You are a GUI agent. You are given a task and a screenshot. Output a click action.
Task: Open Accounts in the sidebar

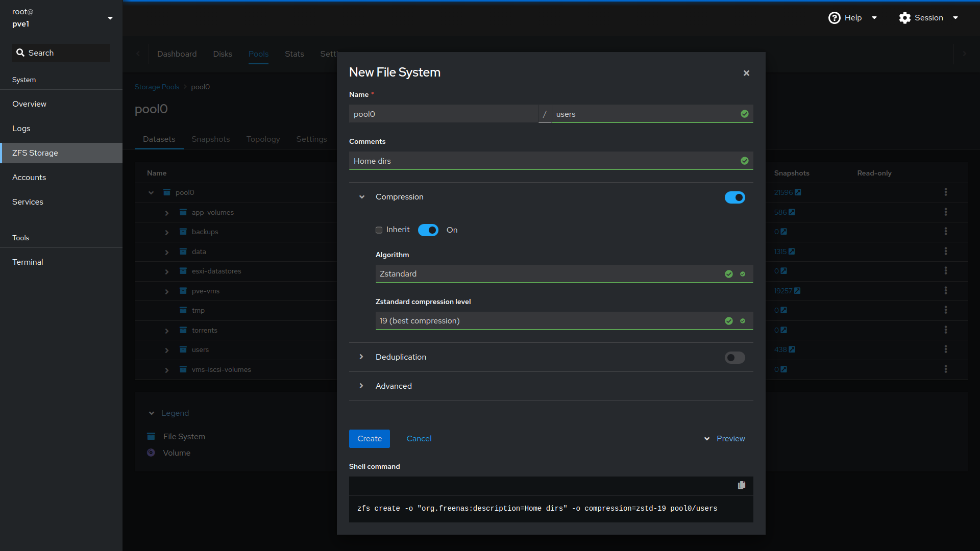point(61,178)
